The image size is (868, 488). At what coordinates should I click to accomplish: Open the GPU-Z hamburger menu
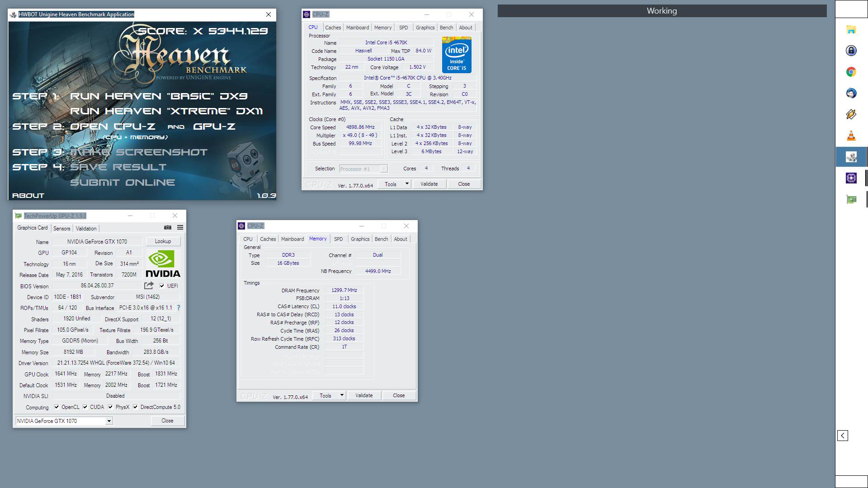coord(180,227)
